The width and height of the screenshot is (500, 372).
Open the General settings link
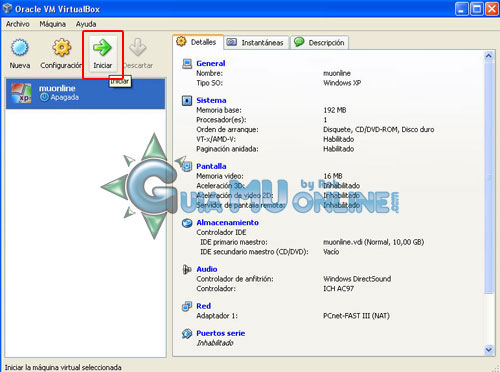tap(211, 63)
